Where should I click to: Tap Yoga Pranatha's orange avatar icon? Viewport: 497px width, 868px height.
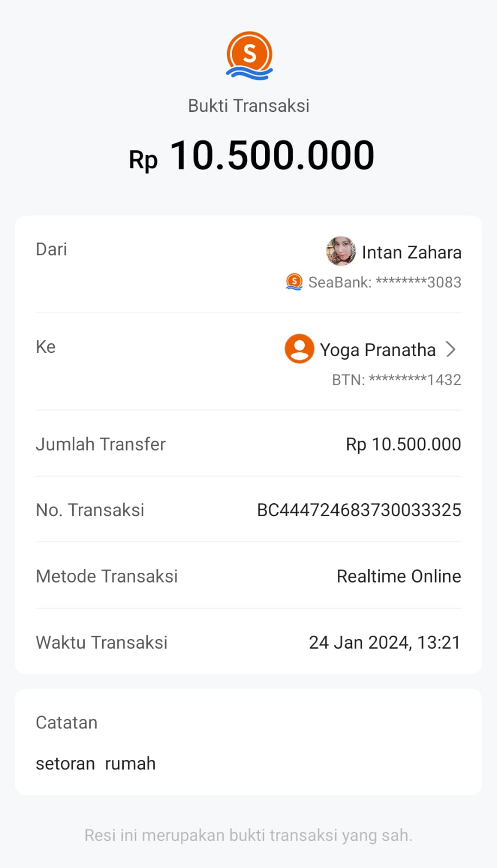pos(299,349)
